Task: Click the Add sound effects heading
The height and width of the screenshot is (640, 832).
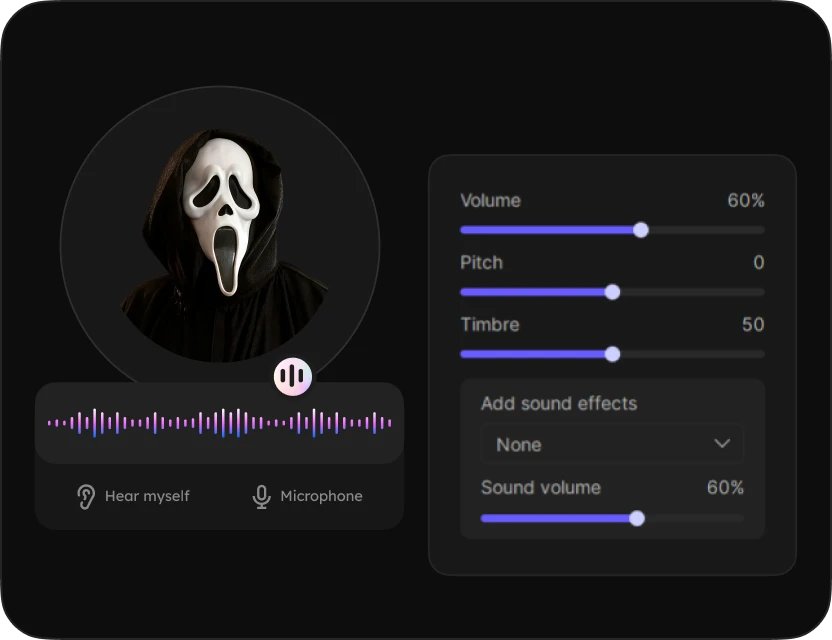Action: (x=559, y=404)
